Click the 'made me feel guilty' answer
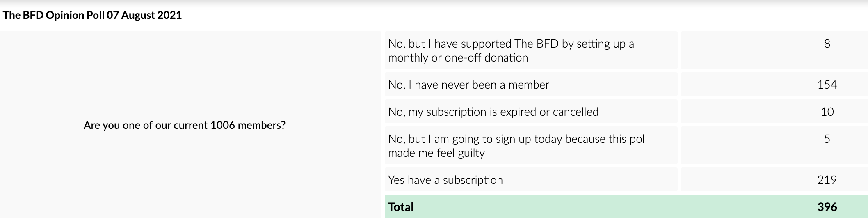Viewport: 868px width, 220px height. pos(436,153)
